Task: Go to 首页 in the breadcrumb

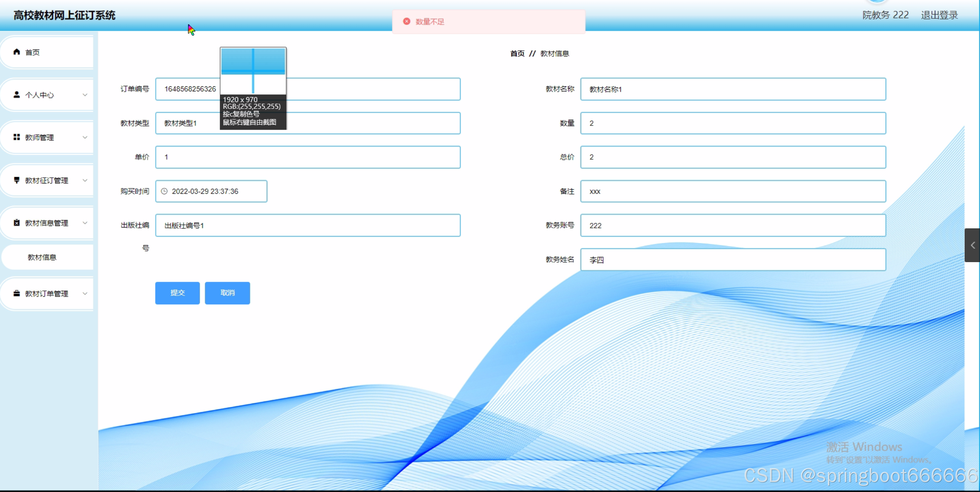Action: 517,53
